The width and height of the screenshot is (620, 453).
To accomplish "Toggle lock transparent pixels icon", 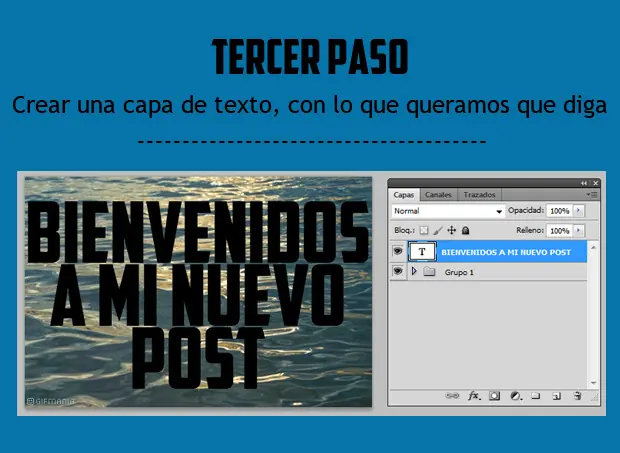I will [x=423, y=230].
